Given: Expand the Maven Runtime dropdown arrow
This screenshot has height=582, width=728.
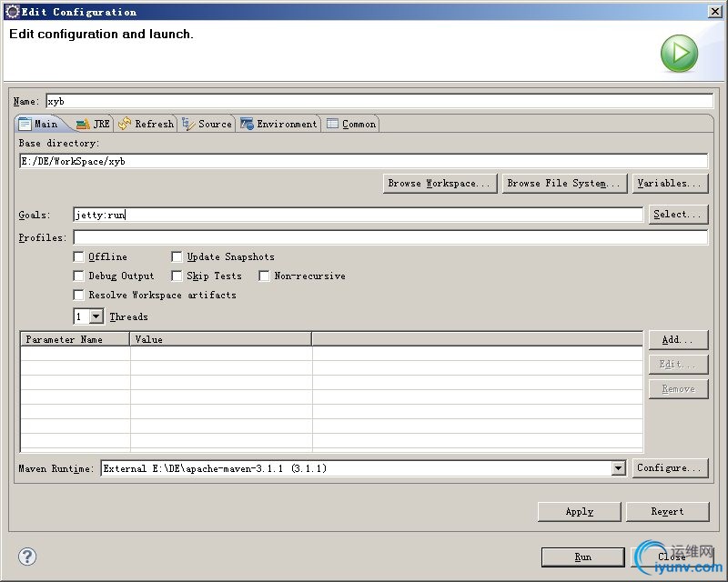Looking at the screenshot, I should (x=618, y=468).
